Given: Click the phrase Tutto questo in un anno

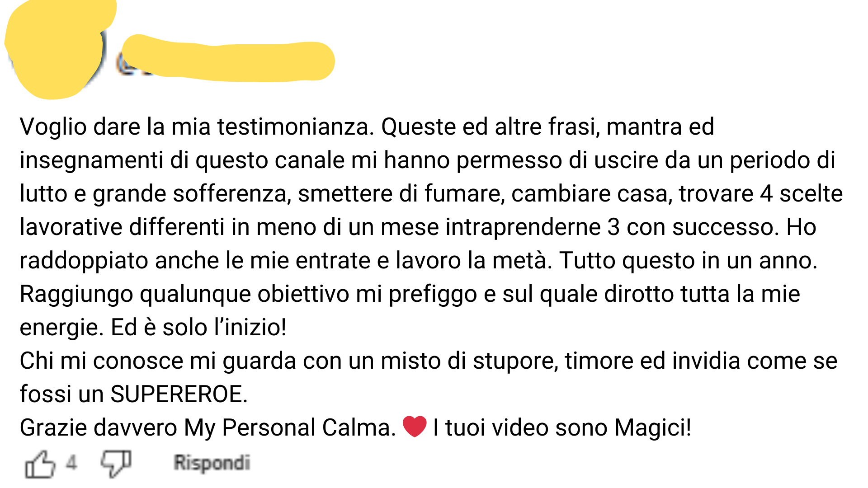Looking at the screenshot, I should [688, 261].
